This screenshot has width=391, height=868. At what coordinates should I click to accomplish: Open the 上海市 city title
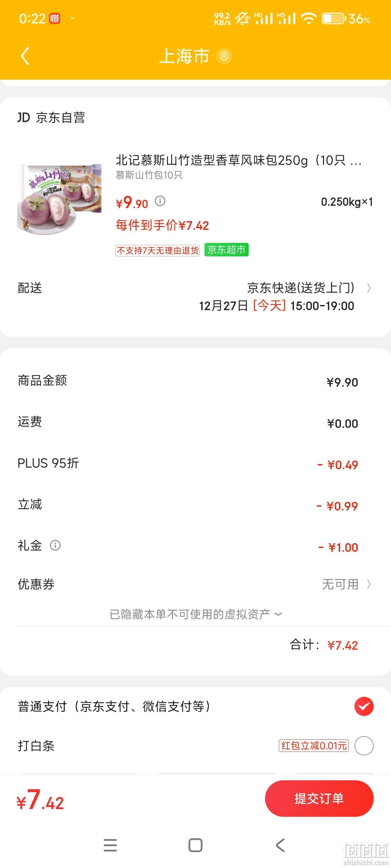184,56
